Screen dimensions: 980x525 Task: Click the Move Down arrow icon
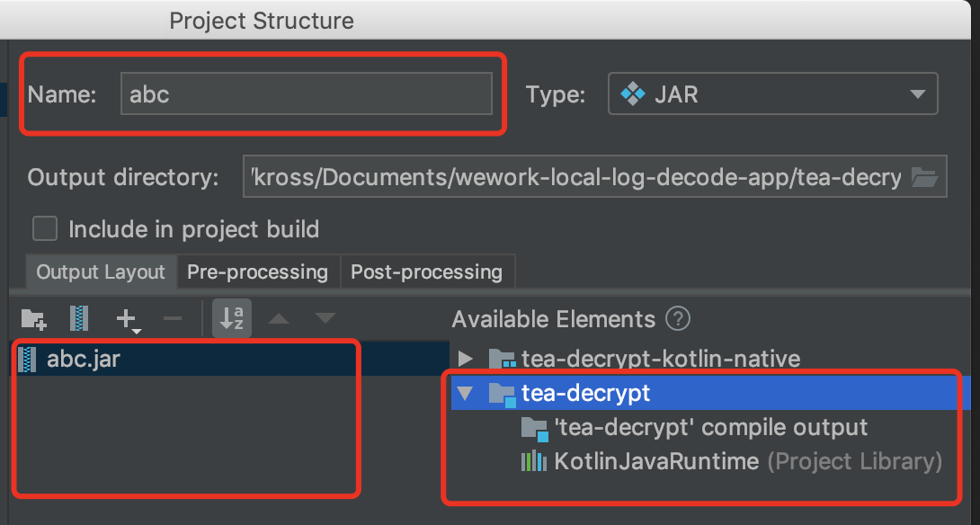click(x=325, y=318)
